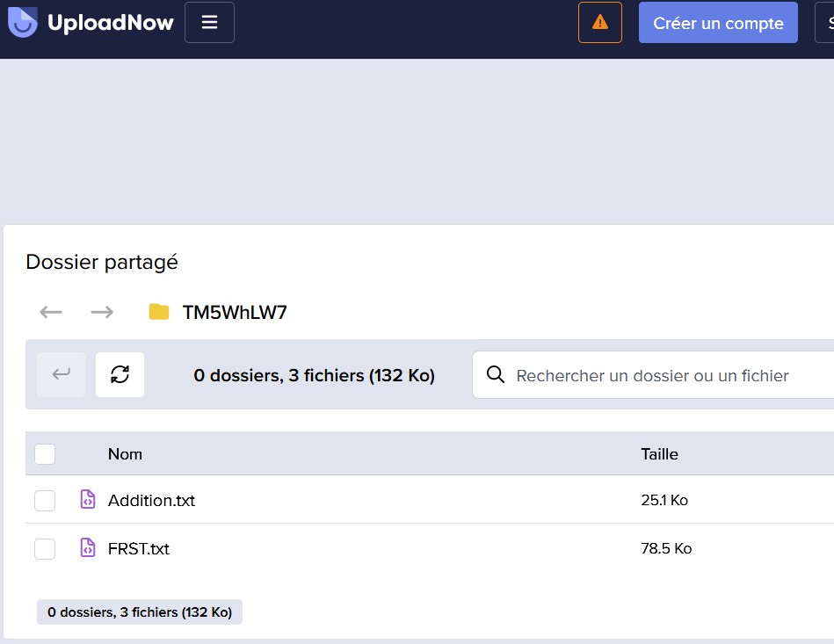Open the FRST.txt file
Image resolution: width=834 pixels, height=644 pixels.
139,549
